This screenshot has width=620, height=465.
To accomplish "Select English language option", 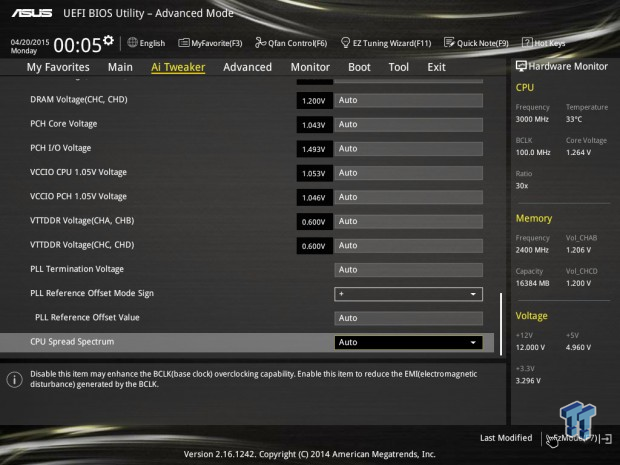I will click(x=152, y=43).
